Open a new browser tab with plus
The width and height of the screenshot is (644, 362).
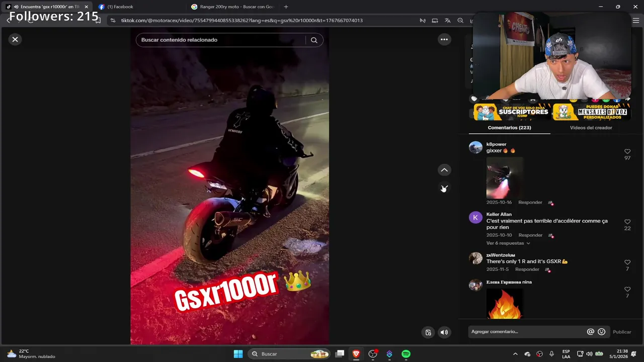pos(286,7)
